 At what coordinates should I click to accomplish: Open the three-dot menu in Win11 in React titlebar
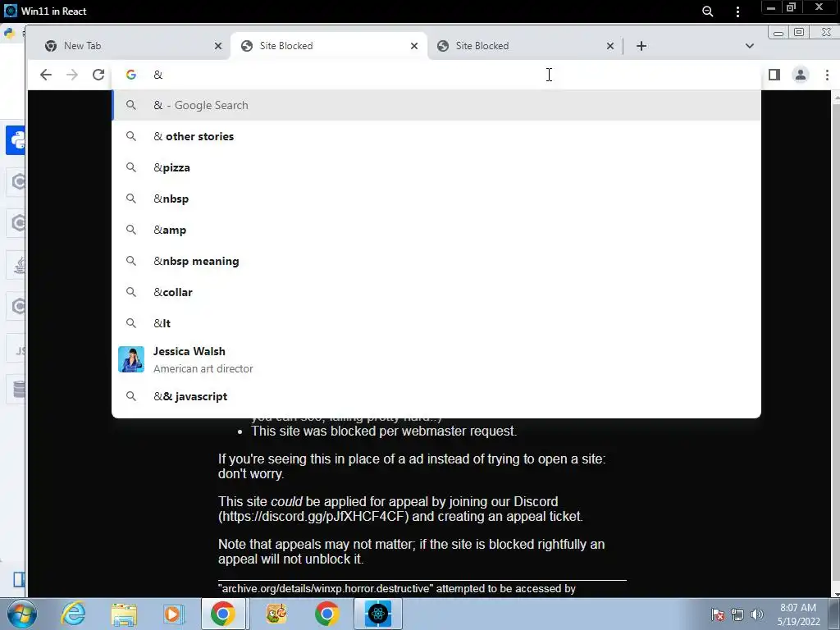(x=737, y=11)
